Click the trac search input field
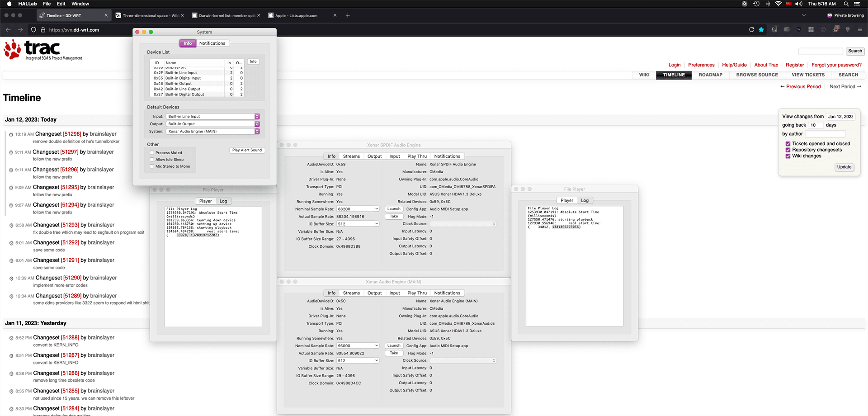Image resolution: width=868 pixels, height=416 pixels. (821, 51)
